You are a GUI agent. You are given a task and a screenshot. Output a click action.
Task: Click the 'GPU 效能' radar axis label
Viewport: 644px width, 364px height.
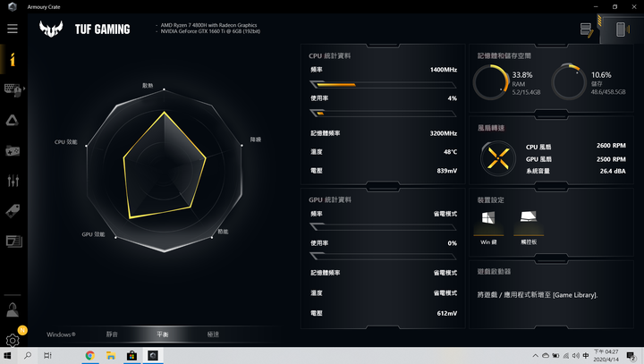[x=93, y=234]
